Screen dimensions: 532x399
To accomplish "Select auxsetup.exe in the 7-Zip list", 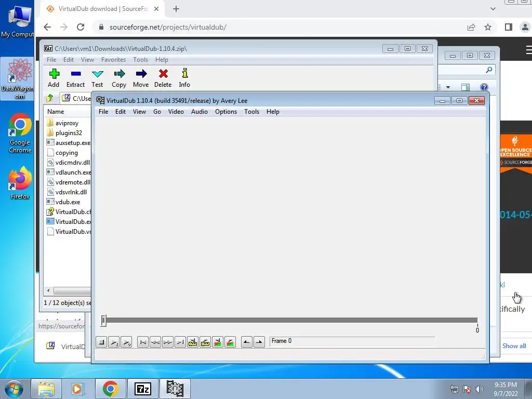I will point(69,143).
